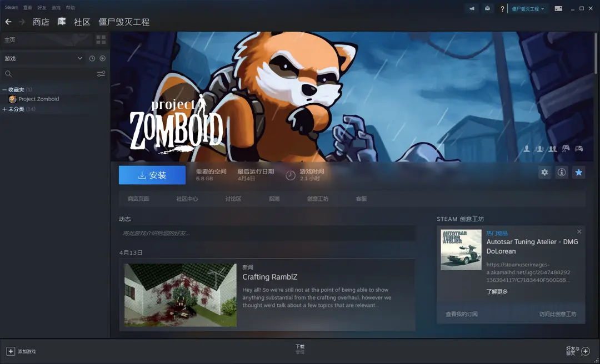
Task: Go forward with the right arrow
Action: coord(22,22)
